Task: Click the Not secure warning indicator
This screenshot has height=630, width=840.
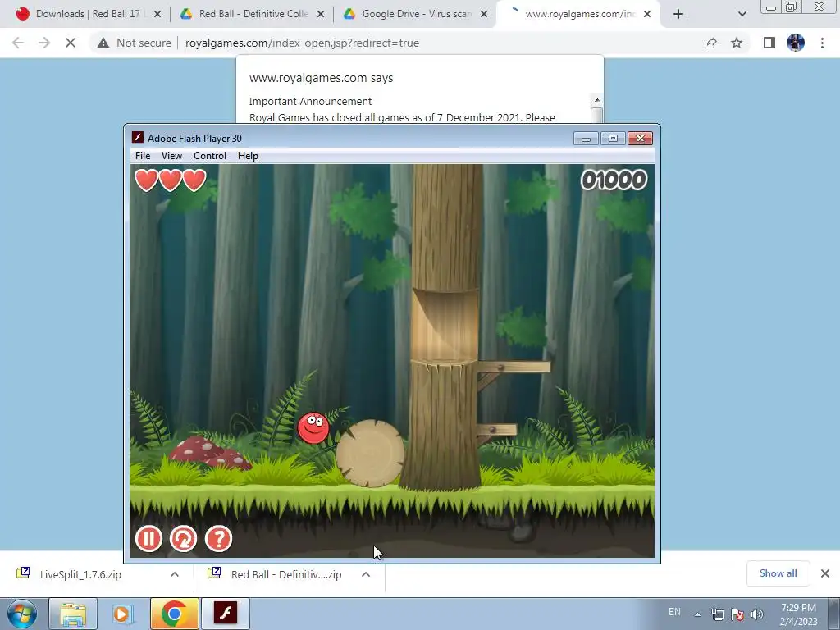Action: [x=134, y=43]
